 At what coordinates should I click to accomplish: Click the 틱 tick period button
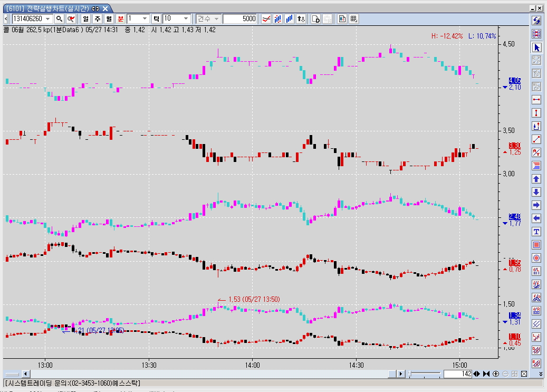(x=156, y=19)
